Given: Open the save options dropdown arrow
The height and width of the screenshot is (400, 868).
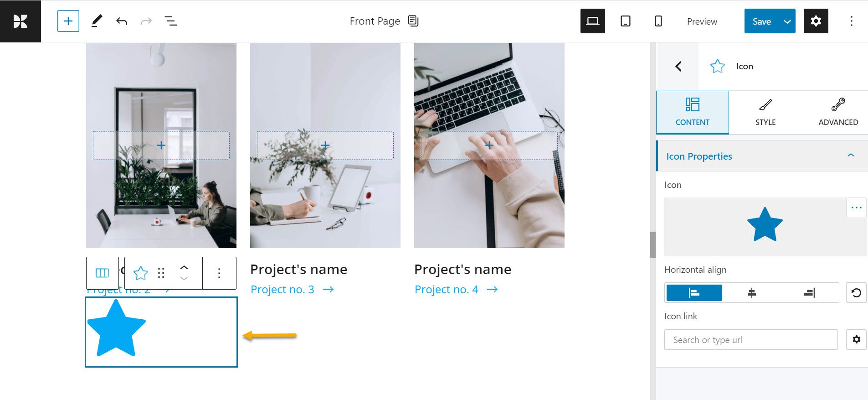Looking at the screenshot, I should coord(787,21).
